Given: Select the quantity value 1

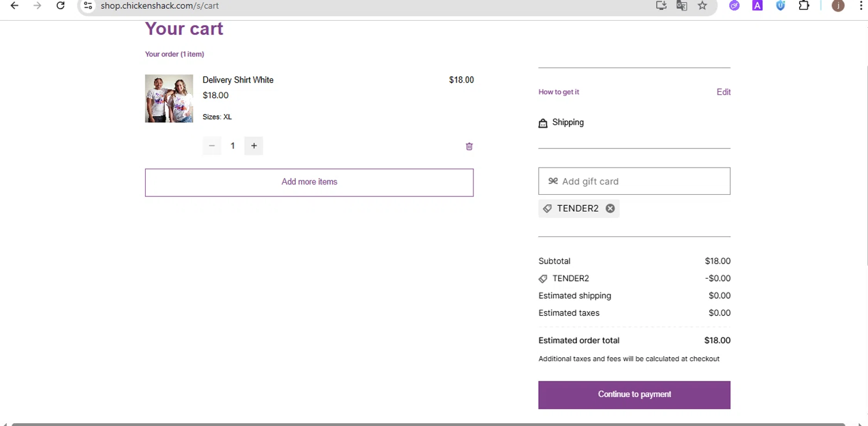Looking at the screenshot, I should (233, 146).
